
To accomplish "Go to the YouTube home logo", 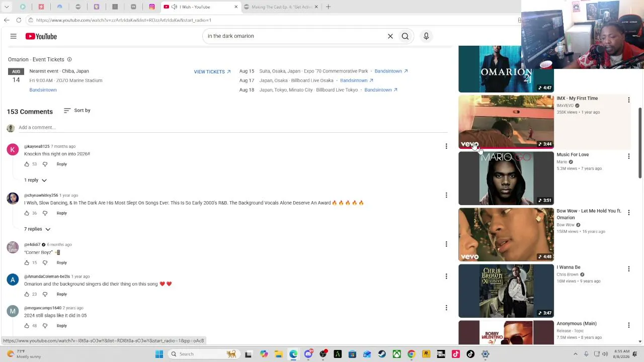I will pyautogui.click(x=41, y=36).
